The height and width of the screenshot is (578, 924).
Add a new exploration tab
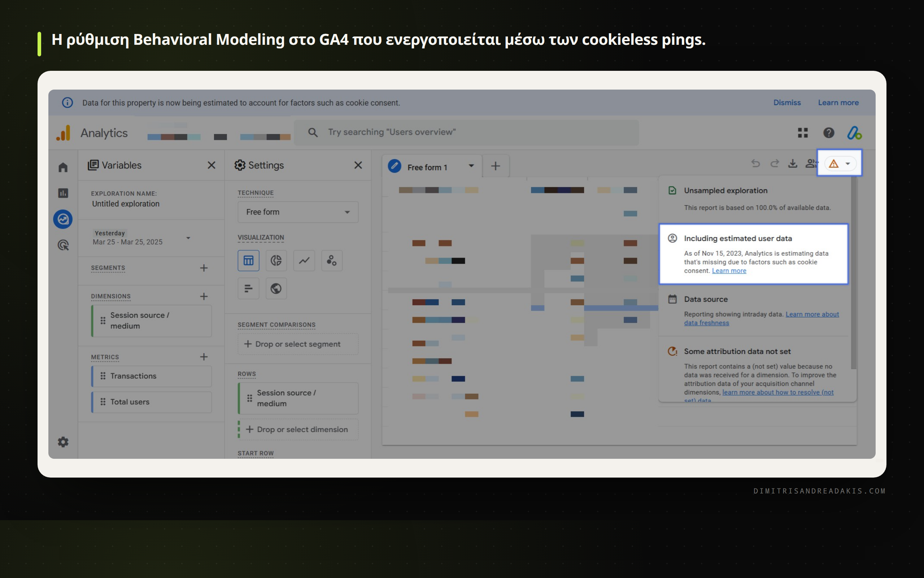pos(496,166)
